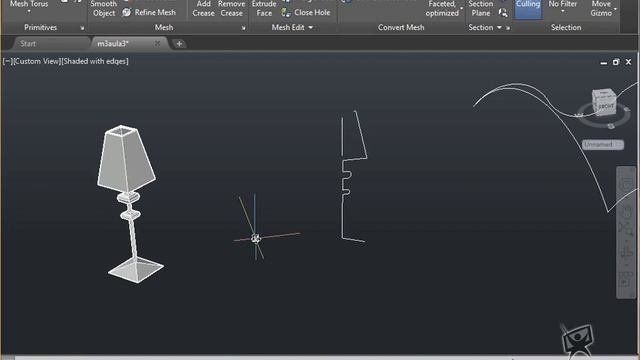Click the Selection panel title
Viewport: 640px width, 360px height.
pyautogui.click(x=566, y=27)
